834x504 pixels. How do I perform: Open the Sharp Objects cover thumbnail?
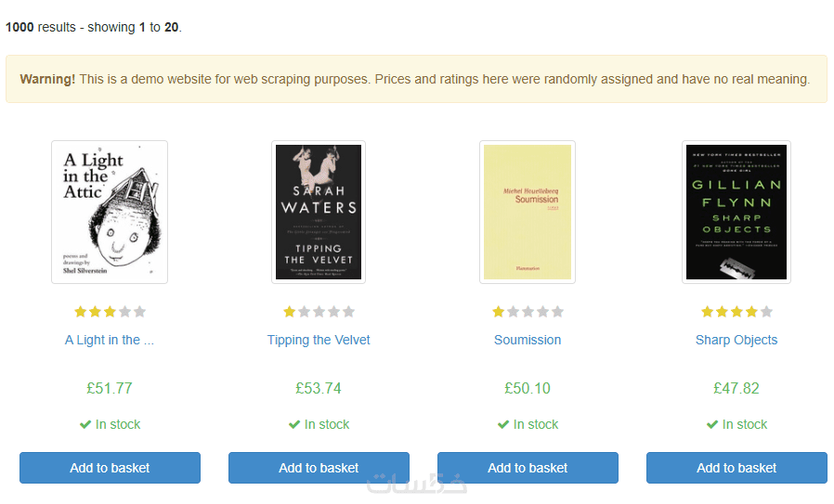pyautogui.click(x=736, y=212)
